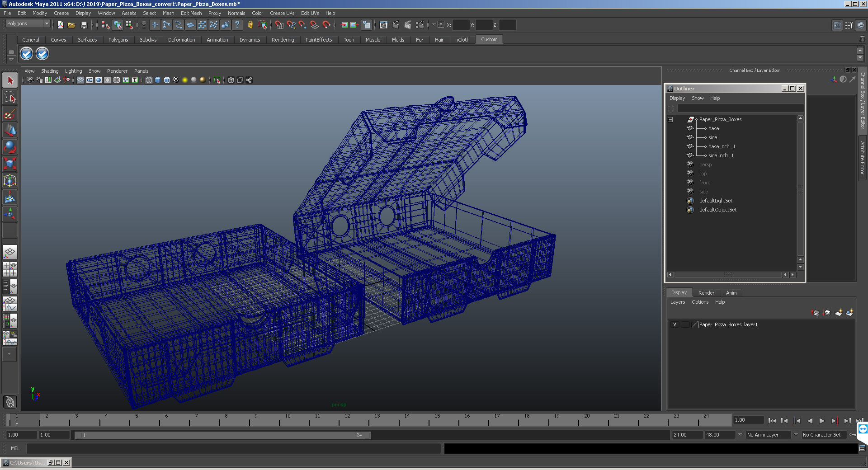Choose the Rotate tool in the toolbox
Viewport: 868px width, 470px height.
point(10,147)
